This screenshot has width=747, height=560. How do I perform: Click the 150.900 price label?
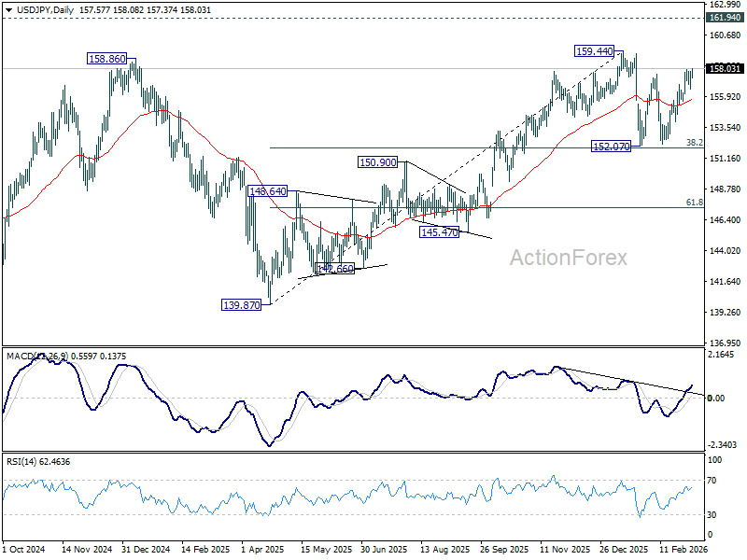tap(378, 162)
